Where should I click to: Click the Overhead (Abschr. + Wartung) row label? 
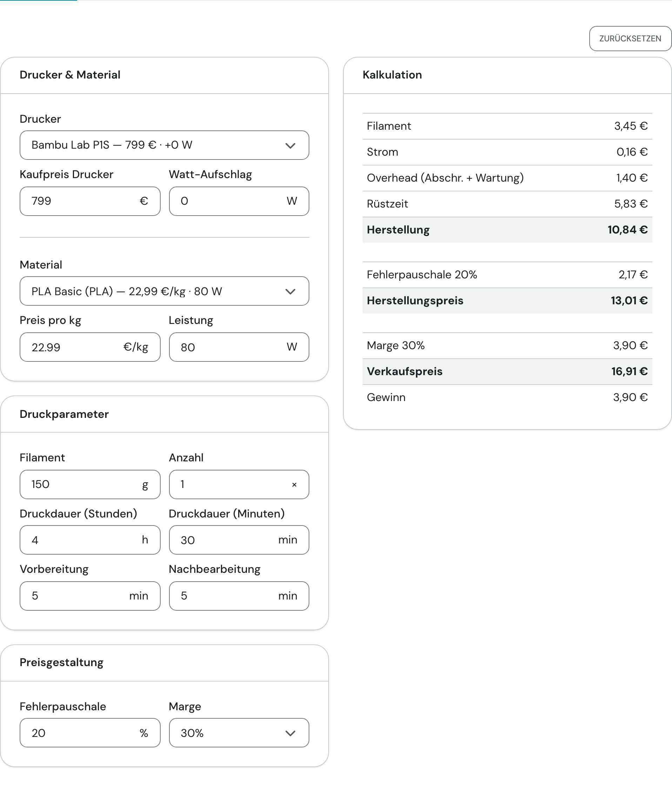coord(445,178)
